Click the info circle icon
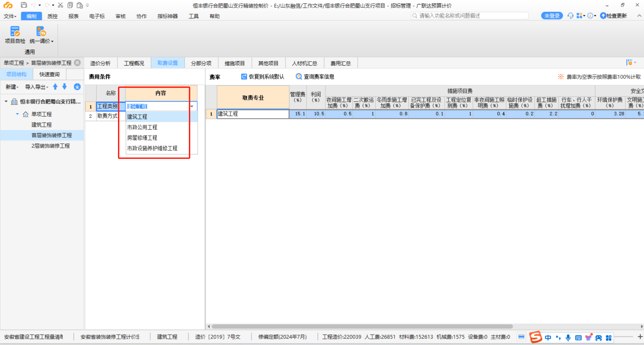 [x=590, y=15]
